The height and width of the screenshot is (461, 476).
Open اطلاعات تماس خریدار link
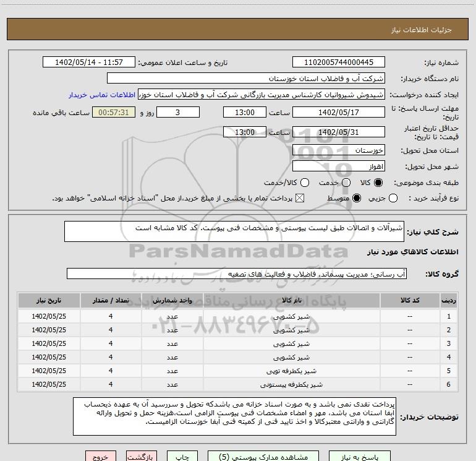pyautogui.click(x=102, y=95)
